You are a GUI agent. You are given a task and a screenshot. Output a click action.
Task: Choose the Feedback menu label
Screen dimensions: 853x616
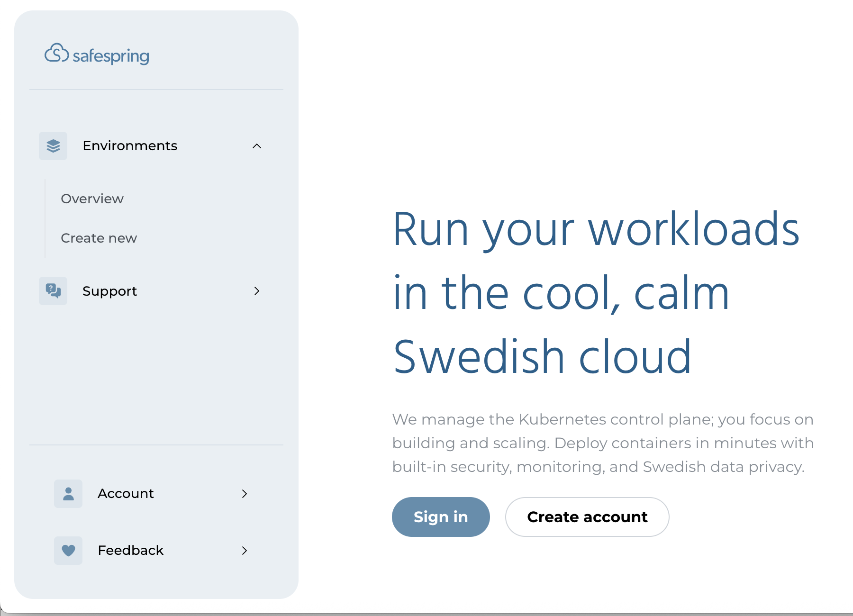click(130, 551)
